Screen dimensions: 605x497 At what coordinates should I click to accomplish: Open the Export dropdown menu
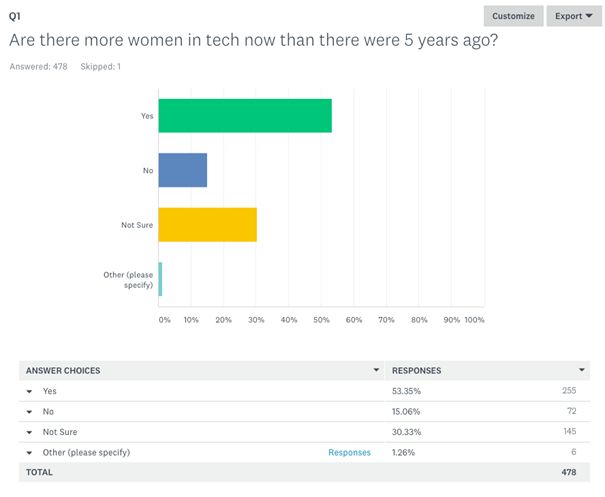coord(574,16)
